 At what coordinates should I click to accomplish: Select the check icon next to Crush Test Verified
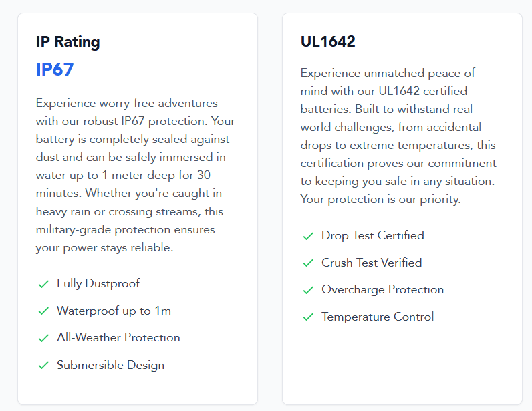point(308,263)
